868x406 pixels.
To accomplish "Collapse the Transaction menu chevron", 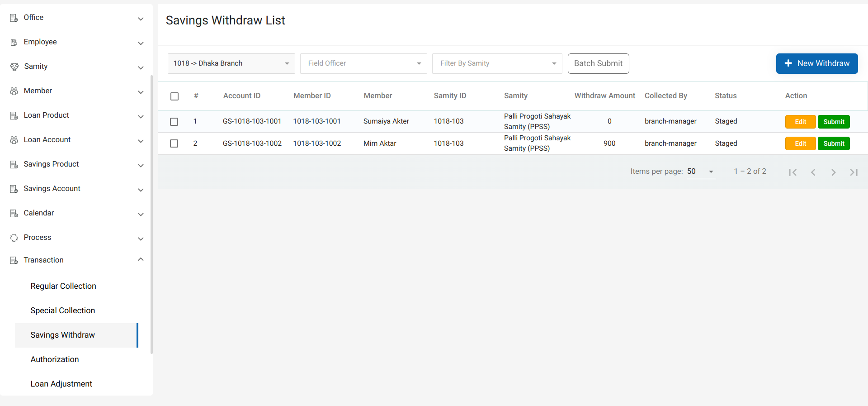I will pos(141,259).
